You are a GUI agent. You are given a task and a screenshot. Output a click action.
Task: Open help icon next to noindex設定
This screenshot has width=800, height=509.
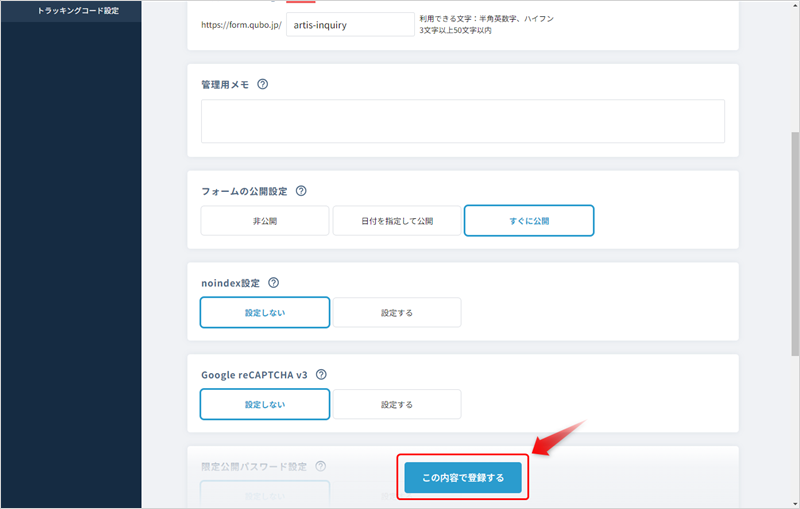click(x=273, y=283)
